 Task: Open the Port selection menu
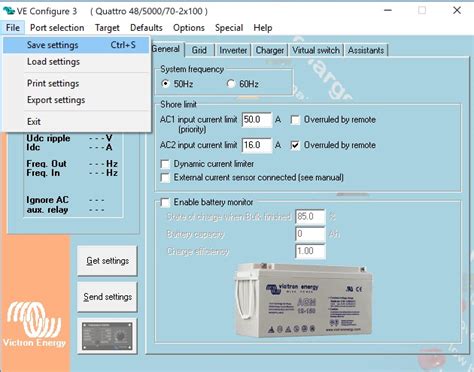[57, 28]
